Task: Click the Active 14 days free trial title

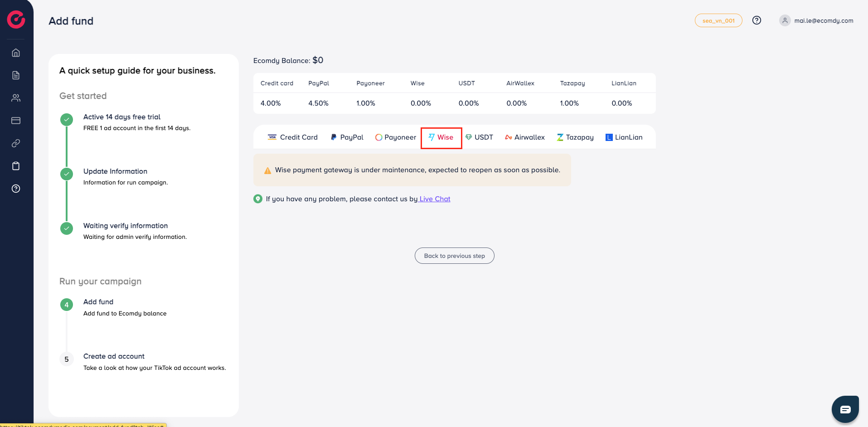Action: click(x=122, y=117)
